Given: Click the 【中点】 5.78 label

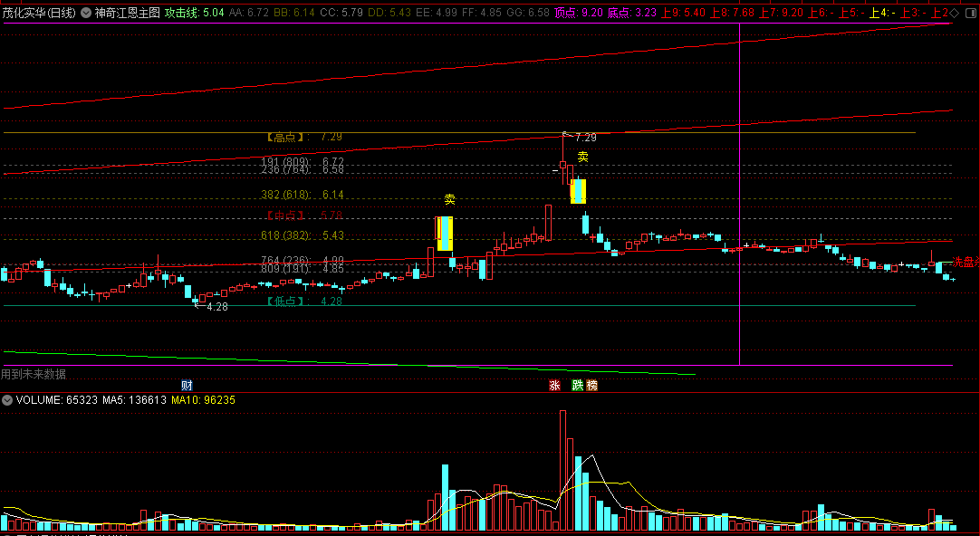Looking at the screenshot, I should pyautogui.click(x=303, y=215).
